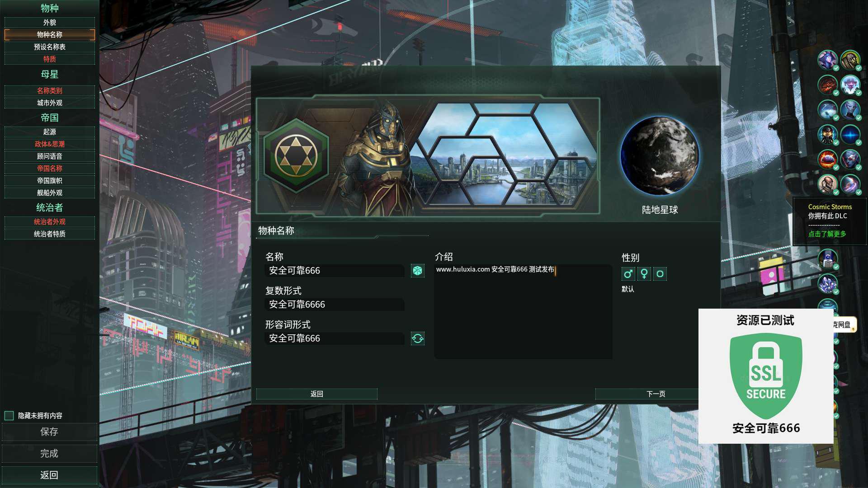Open the 外貌 section
The image size is (868, 488).
pos(50,23)
